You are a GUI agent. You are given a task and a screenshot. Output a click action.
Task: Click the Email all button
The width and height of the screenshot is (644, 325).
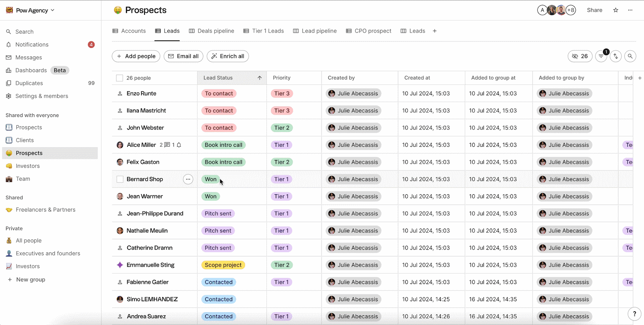pyautogui.click(x=184, y=56)
